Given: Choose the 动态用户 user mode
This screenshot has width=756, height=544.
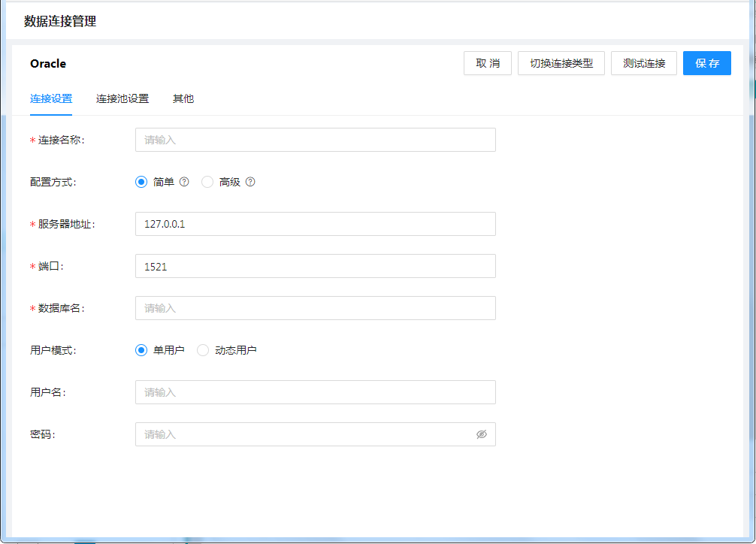Looking at the screenshot, I should point(203,350).
